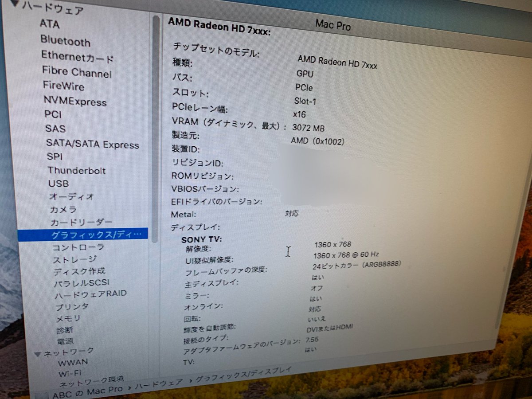Click the x16 lane width value
Image resolution: width=532 pixels, height=399 pixels.
pos(299,114)
